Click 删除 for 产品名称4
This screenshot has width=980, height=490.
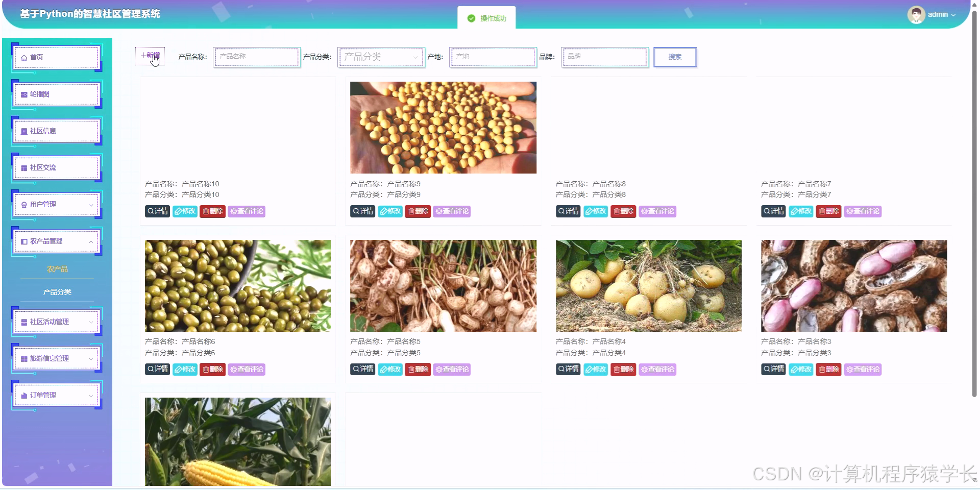(623, 370)
